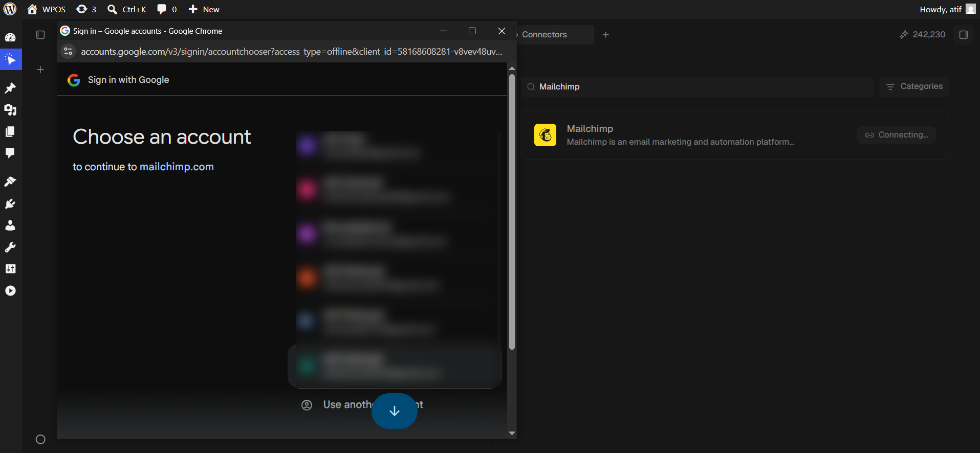Image resolution: width=980 pixels, height=453 pixels.
Task: Open the Dashboard icon in sidebar
Action: 10,37
